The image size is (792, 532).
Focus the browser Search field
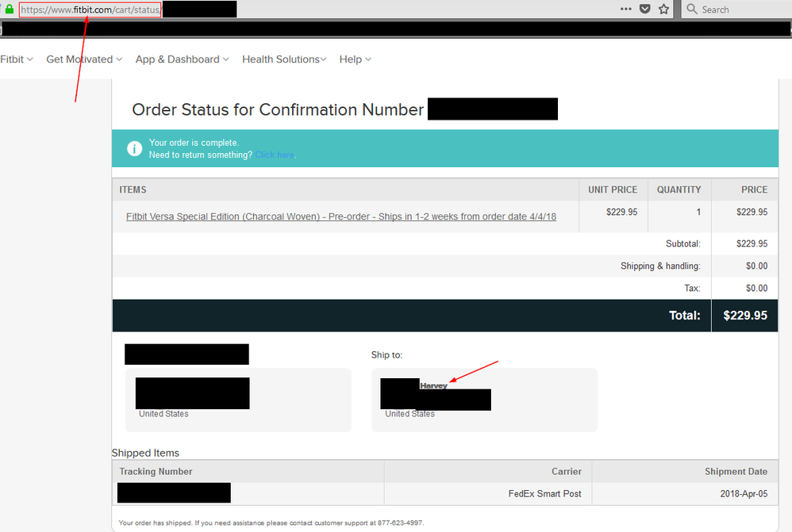pyautogui.click(x=737, y=9)
